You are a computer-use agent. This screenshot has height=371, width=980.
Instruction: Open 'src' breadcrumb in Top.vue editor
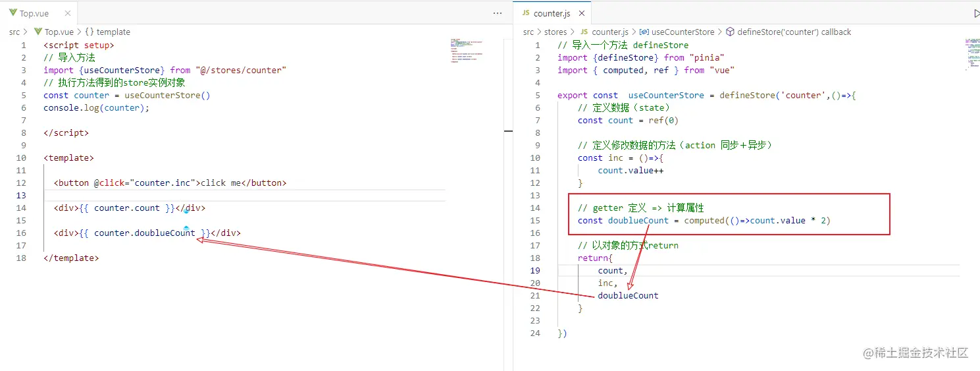(14, 32)
